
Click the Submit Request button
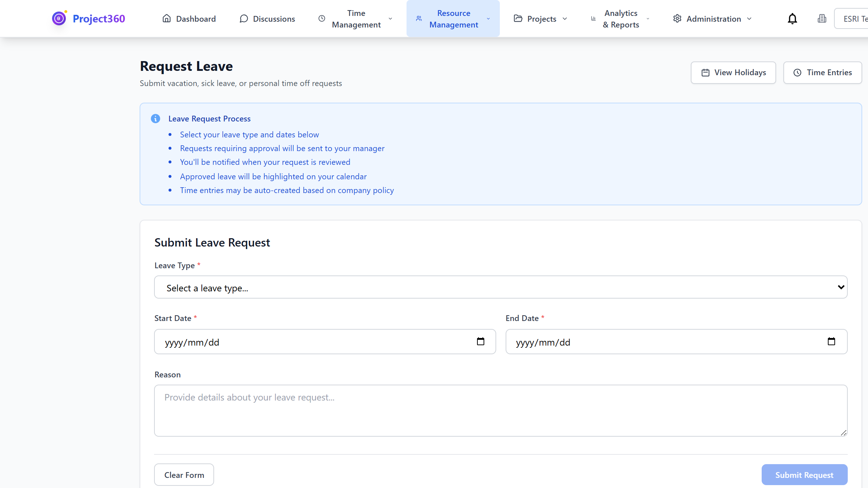804,475
